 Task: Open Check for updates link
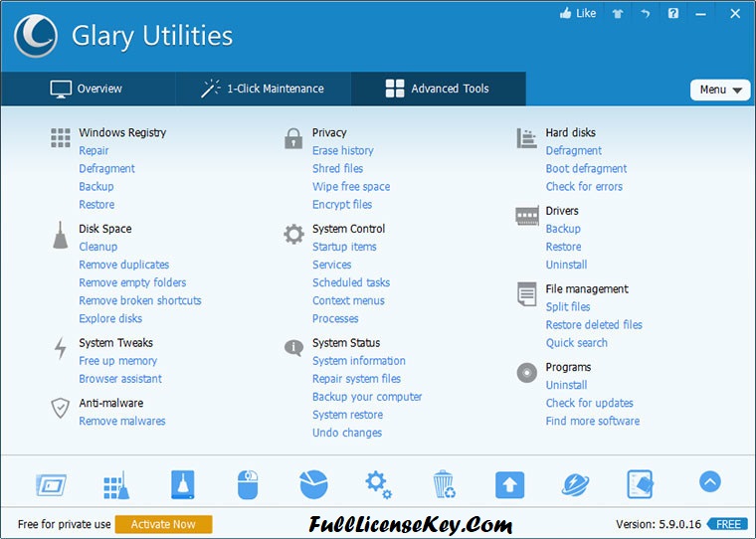point(589,403)
